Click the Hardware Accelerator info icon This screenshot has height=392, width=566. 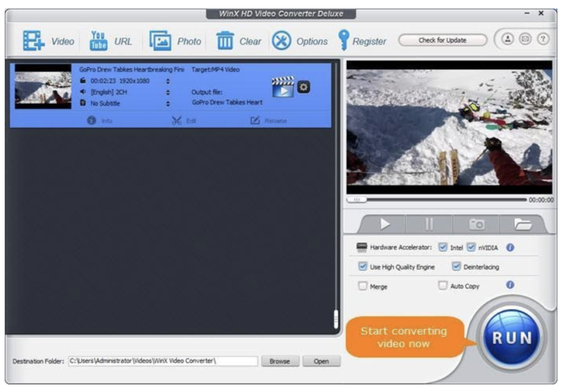(510, 248)
